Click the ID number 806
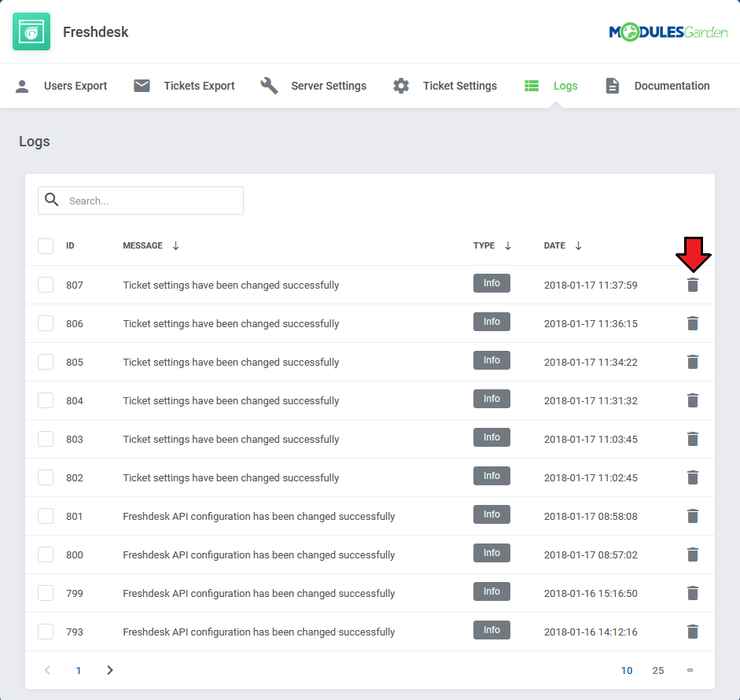 click(75, 324)
